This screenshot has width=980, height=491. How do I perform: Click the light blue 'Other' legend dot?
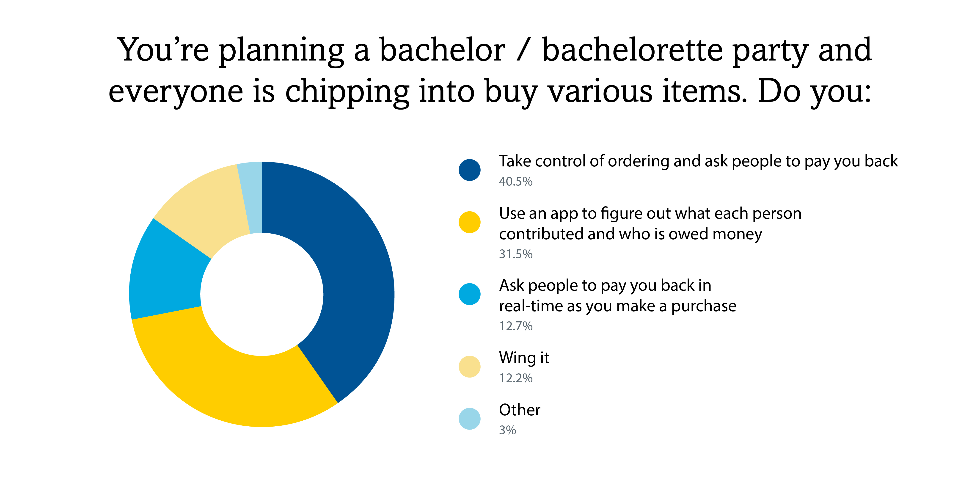coord(469,419)
